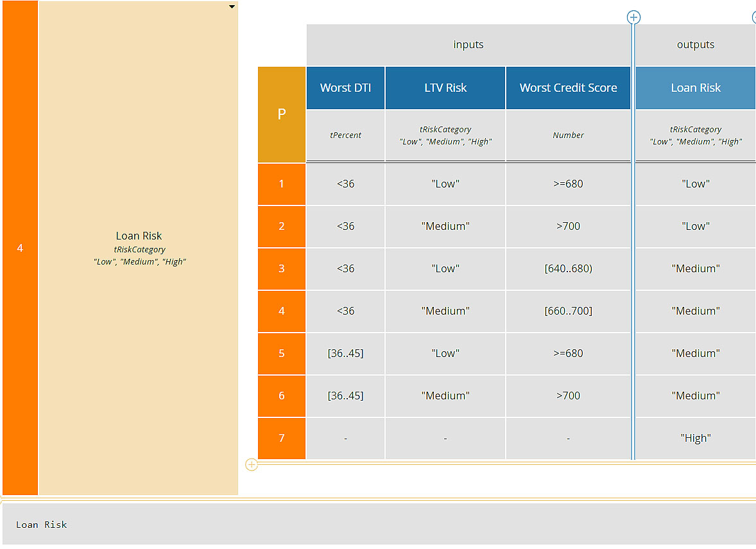Click the add input column plus icon

[x=633, y=17]
